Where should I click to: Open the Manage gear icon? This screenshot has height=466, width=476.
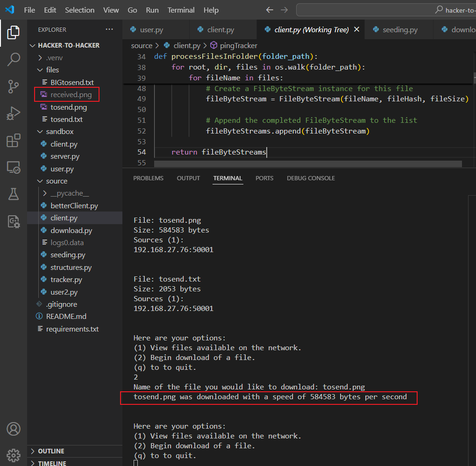14,455
